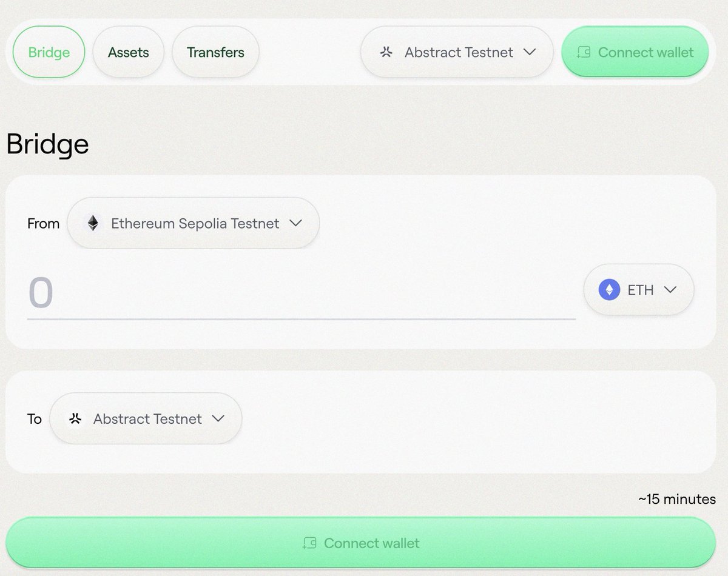This screenshot has height=576, width=728.
Task: Click the From label
Action: coord(43,223)
